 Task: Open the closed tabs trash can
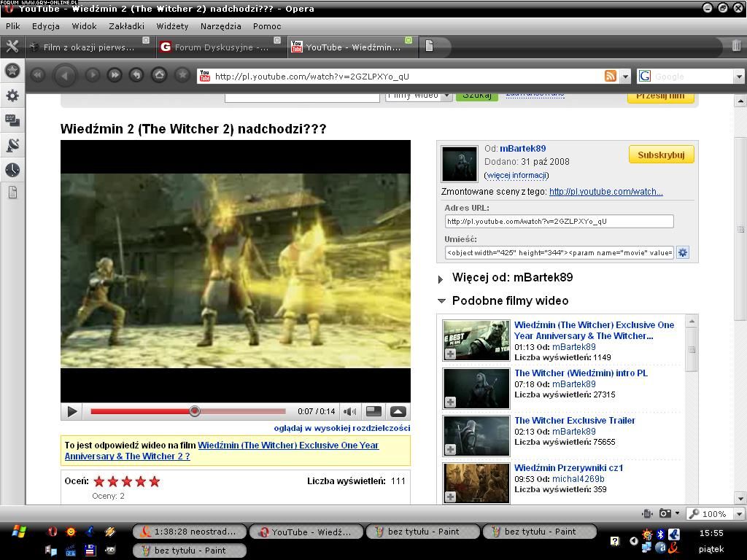click(x=736, y=46)
